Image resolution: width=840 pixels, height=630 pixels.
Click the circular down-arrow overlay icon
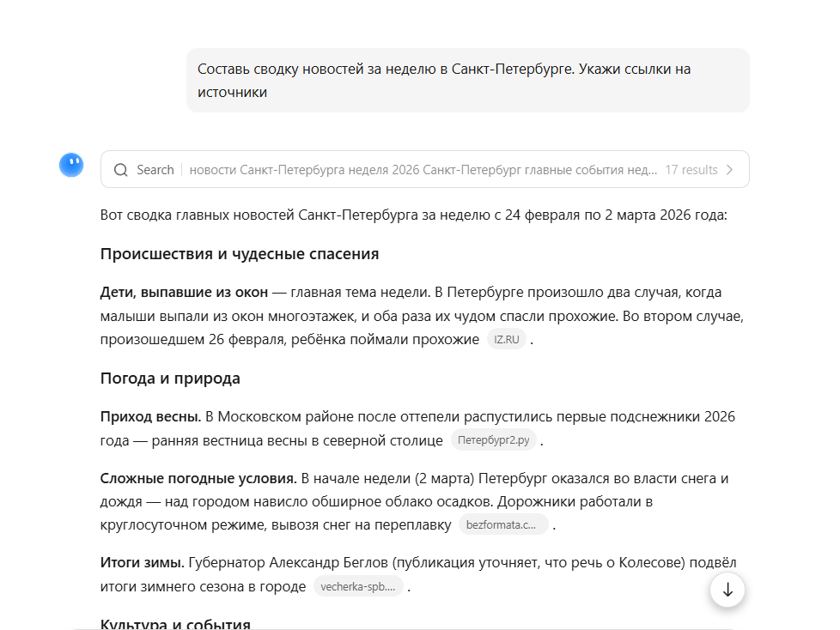(726, 590)
